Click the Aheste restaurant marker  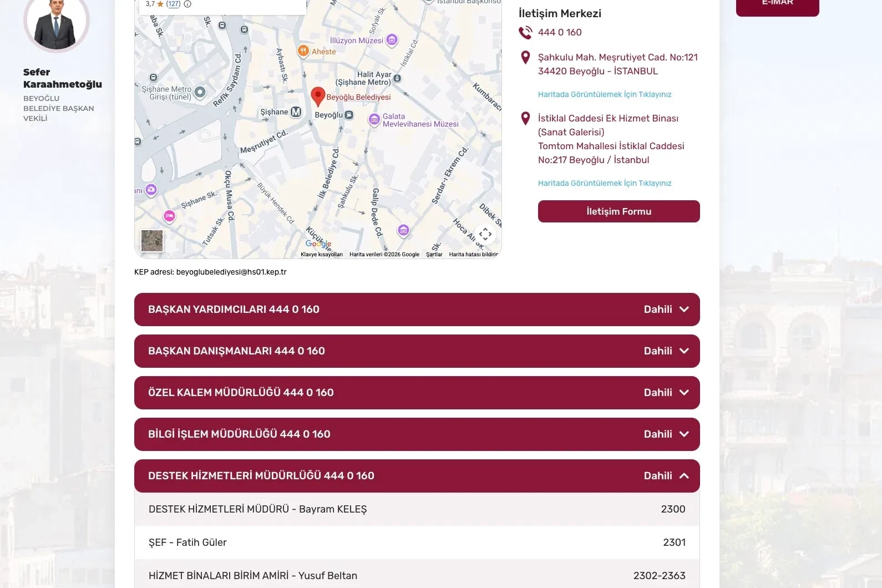point(303,51)
